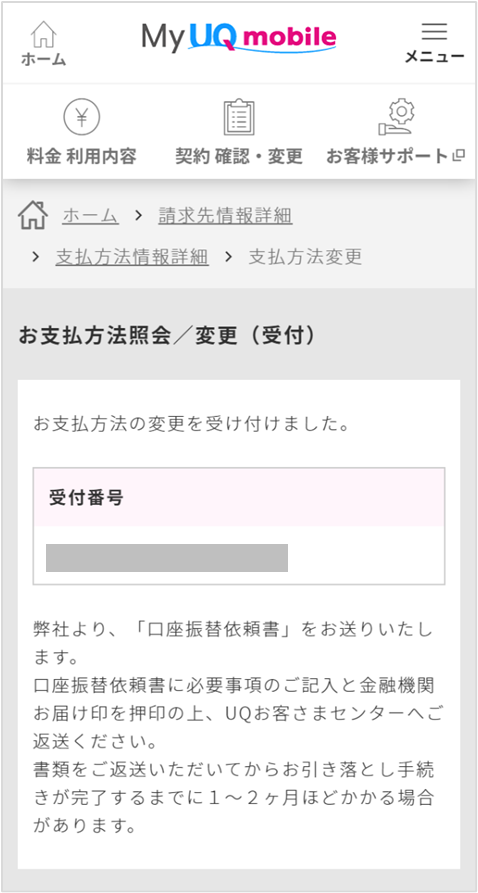The width and height of the screenshot is (478, 893).
Task: Select the masked 受付番号 value field
Action: tap(167, 558)
